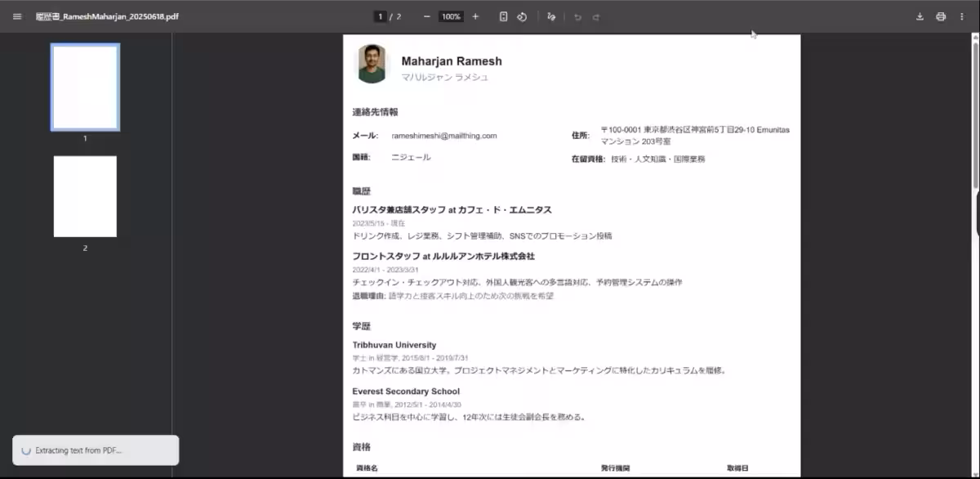Click the fit-to-page icon
980x479 pixels.
tap(504, 16)
